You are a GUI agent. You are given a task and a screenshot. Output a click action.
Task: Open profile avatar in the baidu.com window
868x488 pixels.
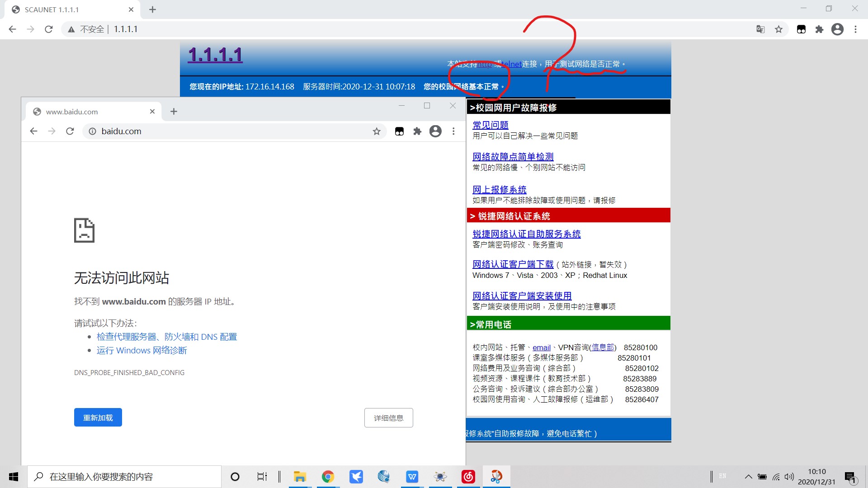pyautogui.click(x=435, y=131)
